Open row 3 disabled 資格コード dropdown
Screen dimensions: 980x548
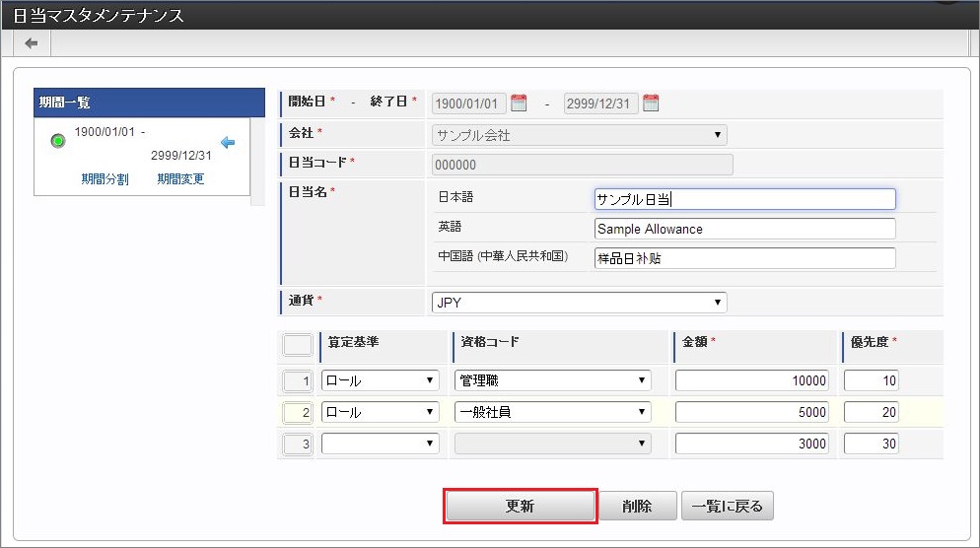click(552, 444)
